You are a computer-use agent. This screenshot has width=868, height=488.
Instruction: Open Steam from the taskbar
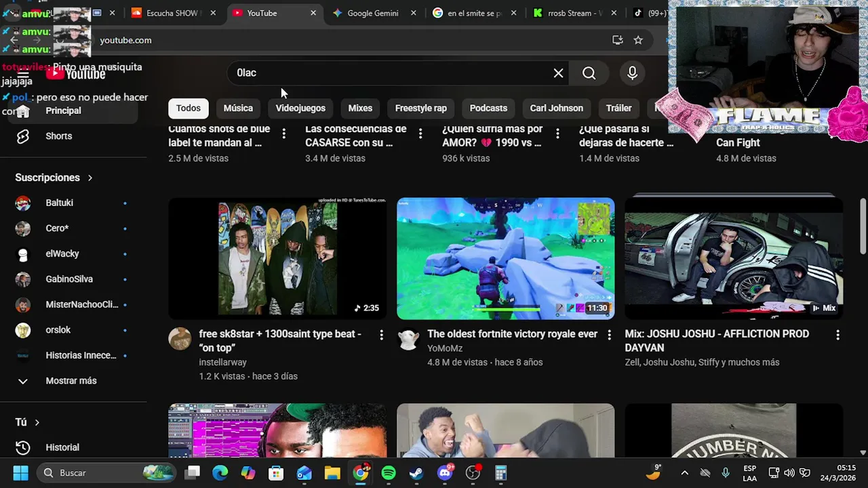pyautogui.click(x=416, y=472)
